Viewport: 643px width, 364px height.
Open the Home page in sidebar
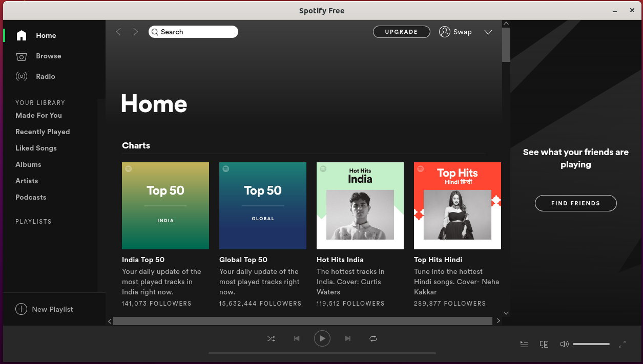(x=46, y=35)
